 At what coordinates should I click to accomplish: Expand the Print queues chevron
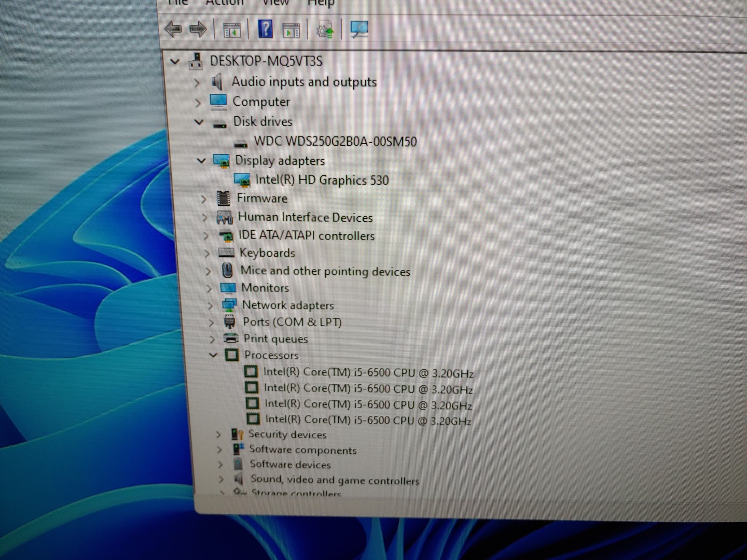[212, 339]
